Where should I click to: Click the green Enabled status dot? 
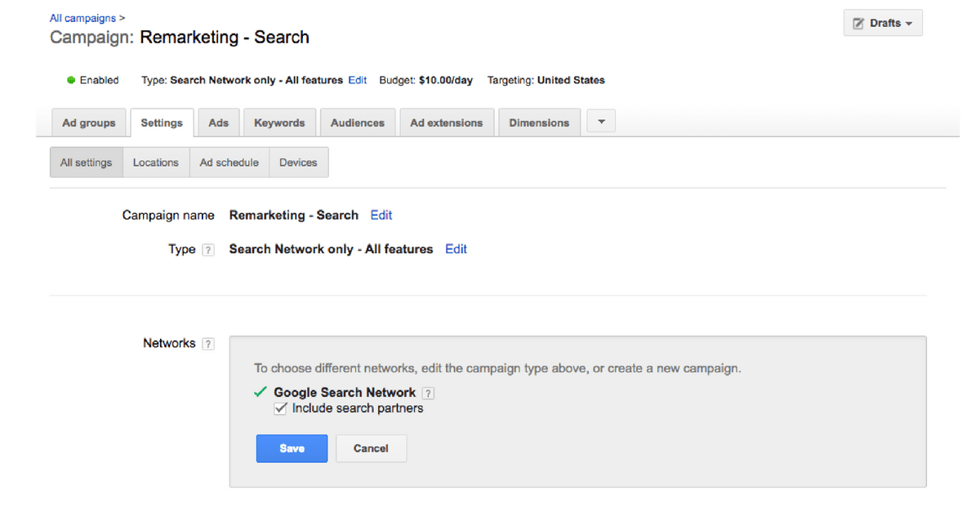(71, 80)
